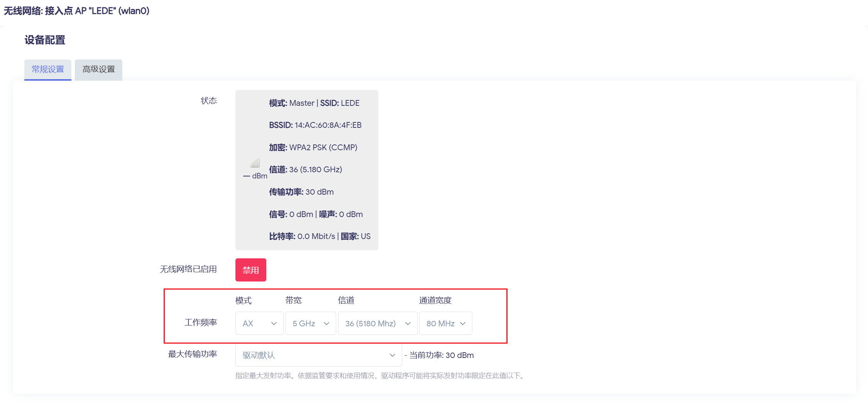This screenshot has height=407, width=868.
Task: Click the BSSID address line in status
Action: 315,125
